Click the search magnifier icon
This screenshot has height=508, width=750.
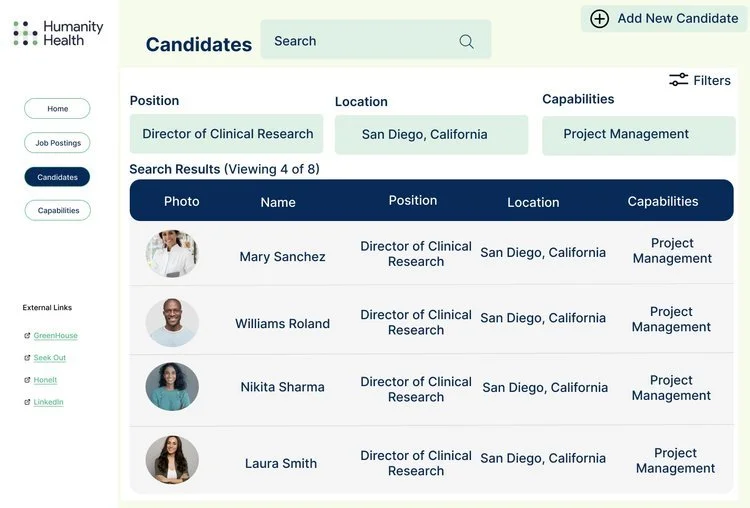[466, 42]
